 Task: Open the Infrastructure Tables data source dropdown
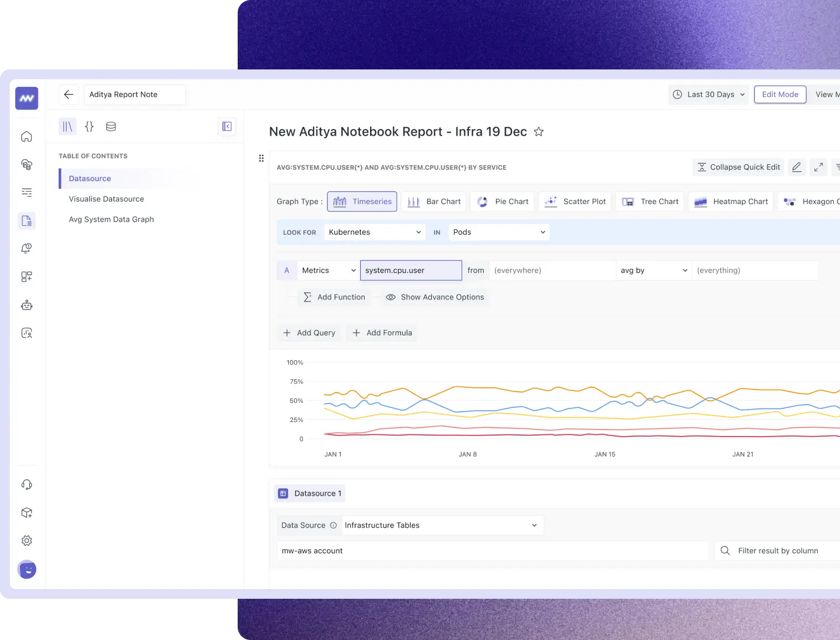[442, 526]
